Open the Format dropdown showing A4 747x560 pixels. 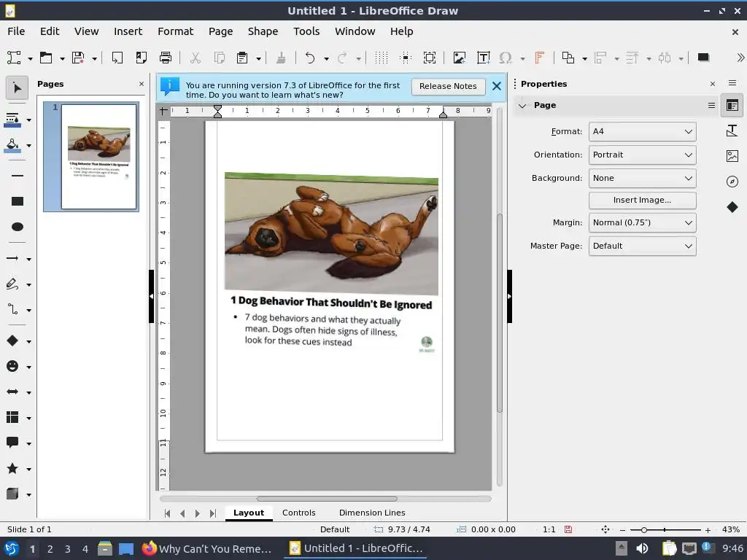pos(642,131)
